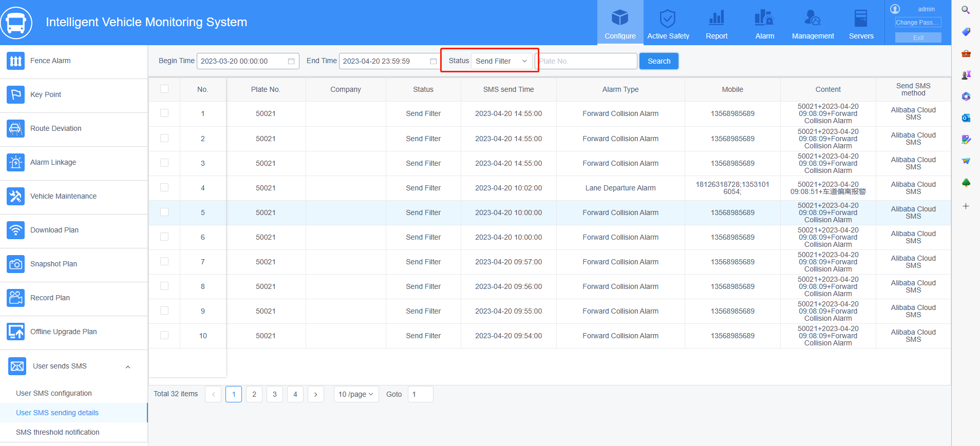980x446 pixels.
Task: Click the Begin Time date field
Action: [248, 61]
